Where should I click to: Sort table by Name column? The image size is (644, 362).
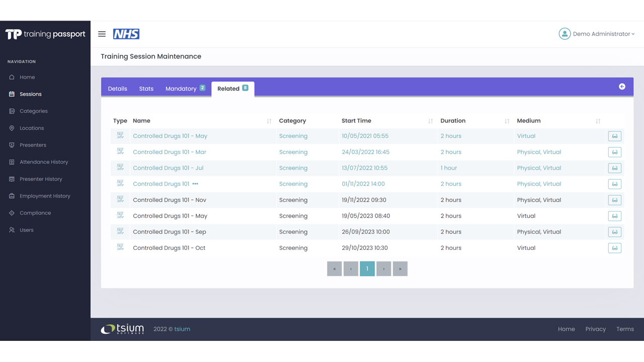coord(269,121)
